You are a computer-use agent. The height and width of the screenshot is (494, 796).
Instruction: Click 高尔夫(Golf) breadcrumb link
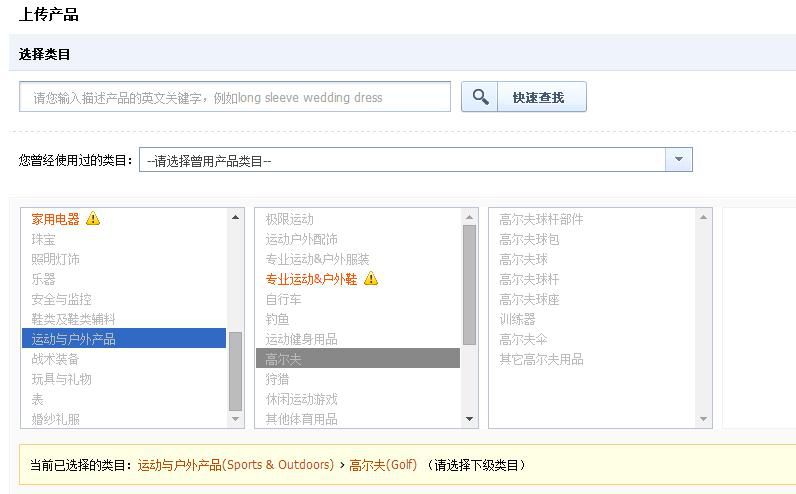point(383,465)
